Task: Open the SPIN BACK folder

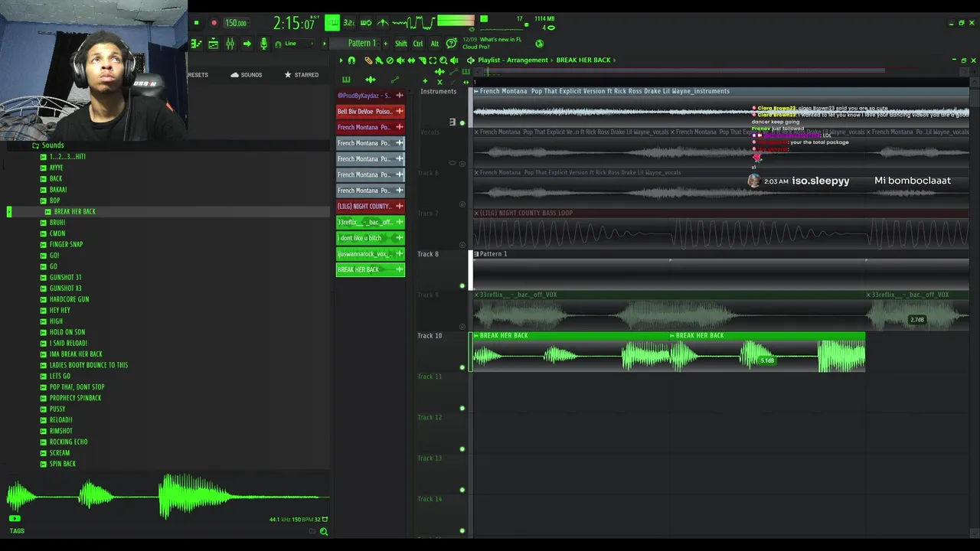Action: coord(57,464)
